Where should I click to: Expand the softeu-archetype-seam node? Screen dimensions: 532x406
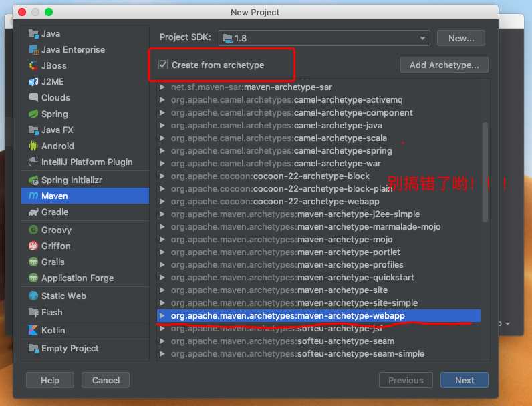(x=162, y=341)
